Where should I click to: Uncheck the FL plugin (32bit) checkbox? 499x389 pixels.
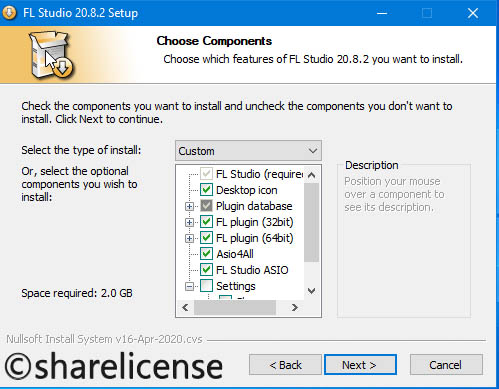[x=206, y=222]
